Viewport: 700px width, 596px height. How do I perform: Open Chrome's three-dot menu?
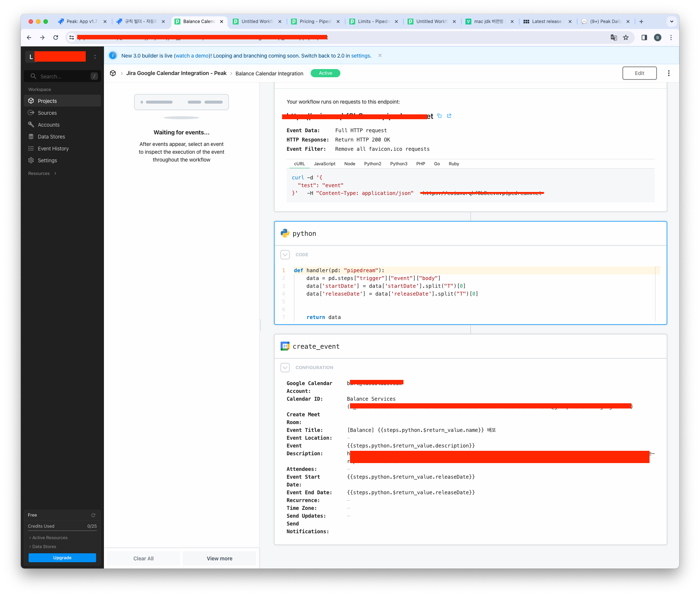671,38
